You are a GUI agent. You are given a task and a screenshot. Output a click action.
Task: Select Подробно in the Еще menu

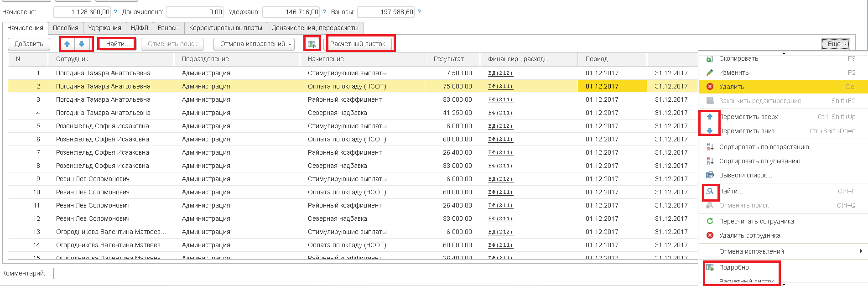coord(783,267)
